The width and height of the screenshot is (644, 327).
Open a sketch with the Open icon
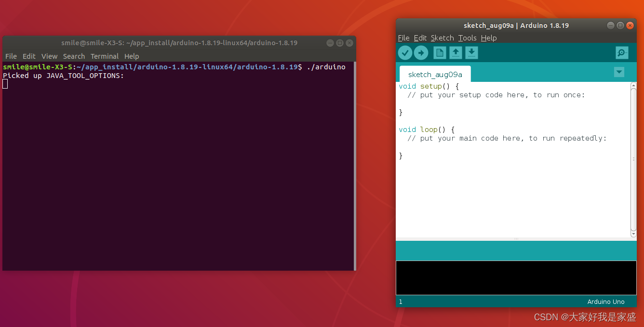point(456,52)
